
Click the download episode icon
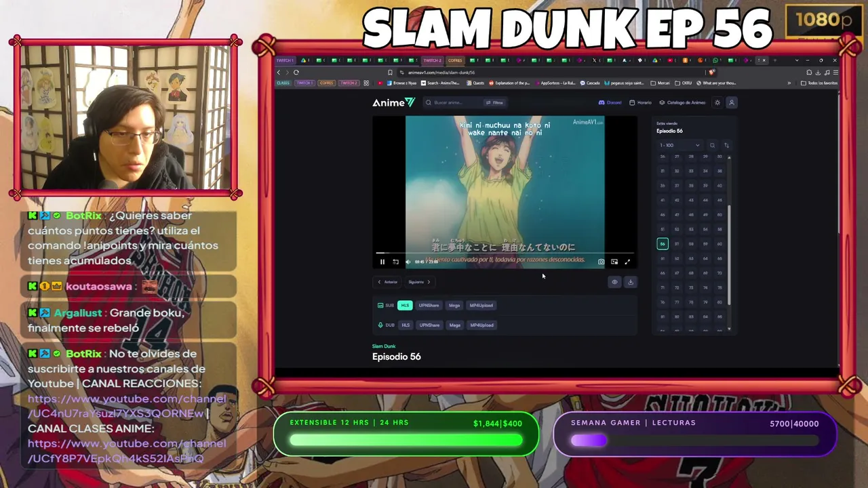pos(631,282)
